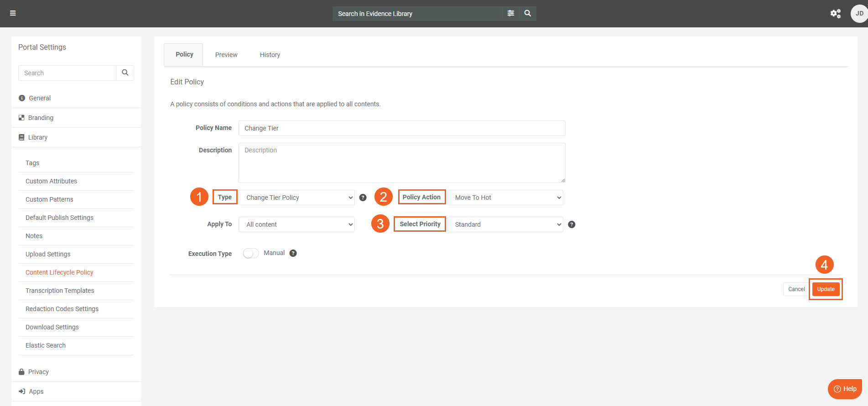Click the magnifier icon in top search bar

528,13
